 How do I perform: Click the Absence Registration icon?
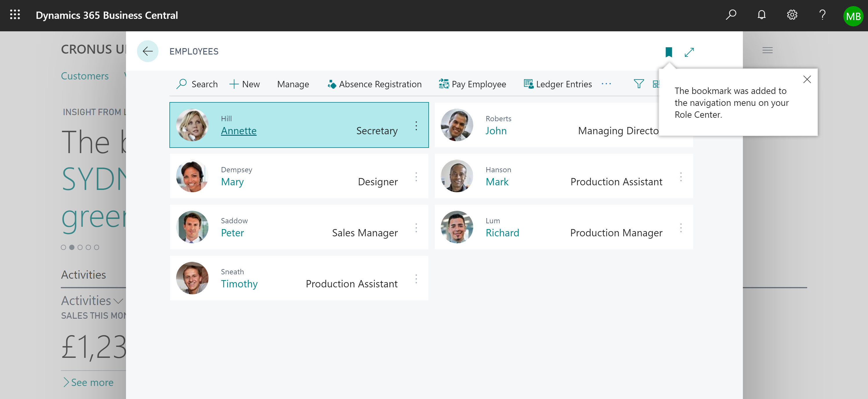pos(330,84)
